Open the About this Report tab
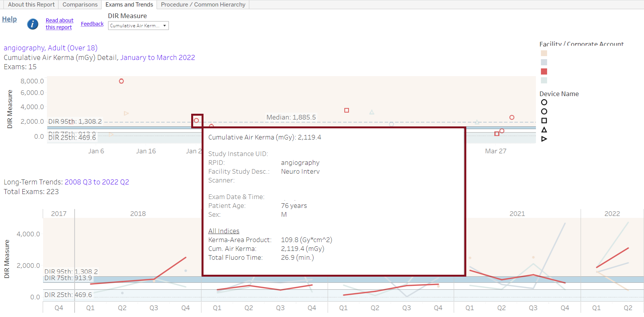Screen dimensions: 644x317 tap(31, 5)
